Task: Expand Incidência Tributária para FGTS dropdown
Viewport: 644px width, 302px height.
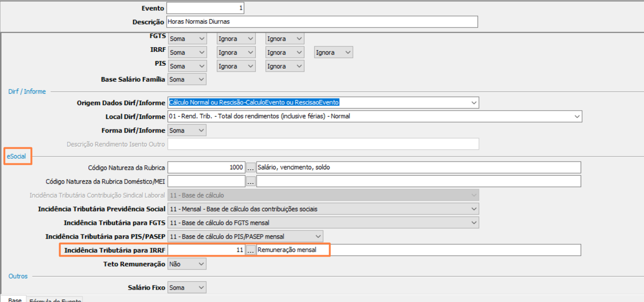Action: click(x=474, y=223)
